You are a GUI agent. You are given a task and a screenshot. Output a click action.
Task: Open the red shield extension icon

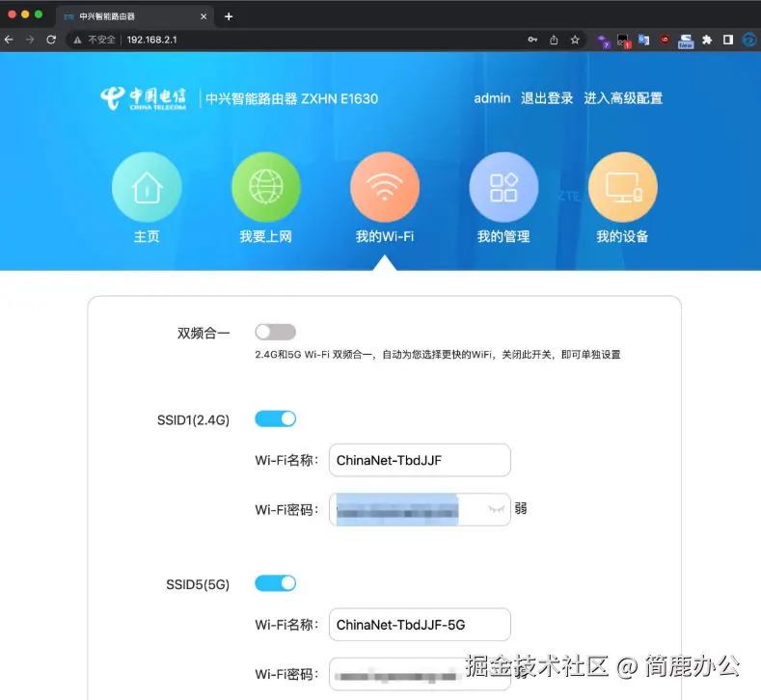[x=665, y=40]
